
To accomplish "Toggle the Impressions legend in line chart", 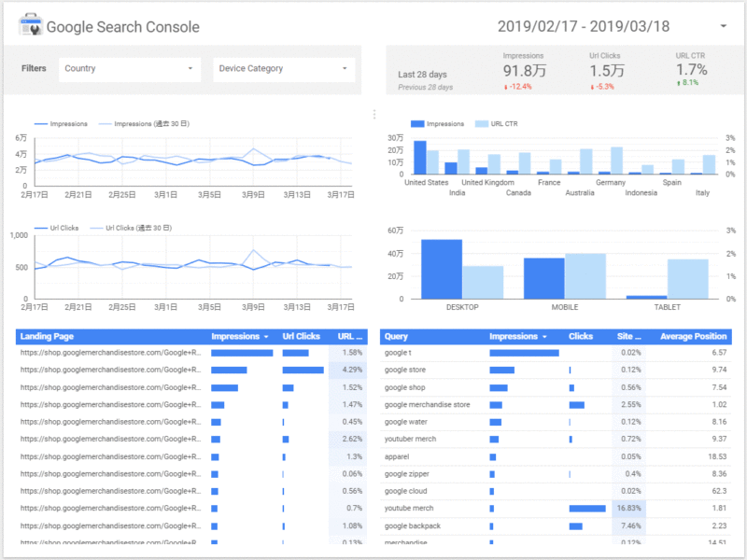I will [x=61, y=124].
